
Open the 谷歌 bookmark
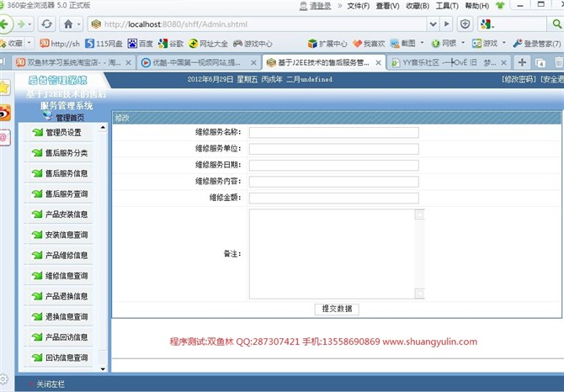click(171, 44)
